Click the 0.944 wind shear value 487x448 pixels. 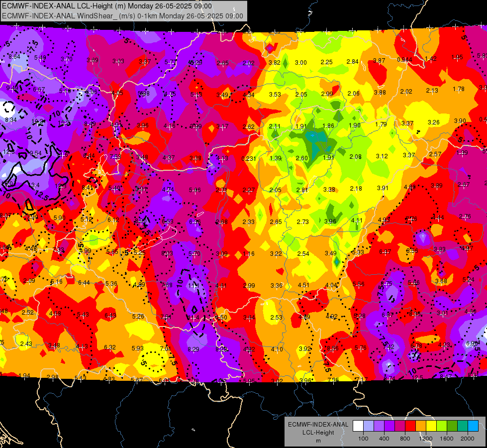(405, 59)
